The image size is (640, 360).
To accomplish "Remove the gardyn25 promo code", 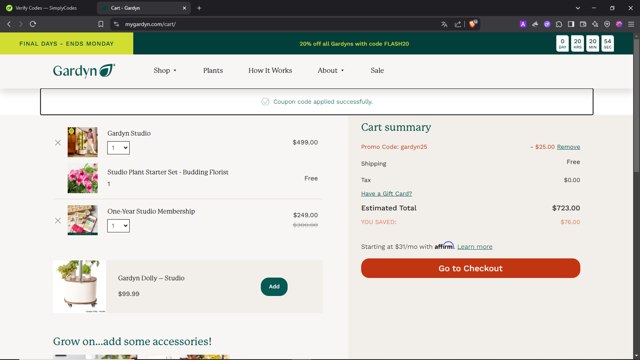I will click(568, 147).
